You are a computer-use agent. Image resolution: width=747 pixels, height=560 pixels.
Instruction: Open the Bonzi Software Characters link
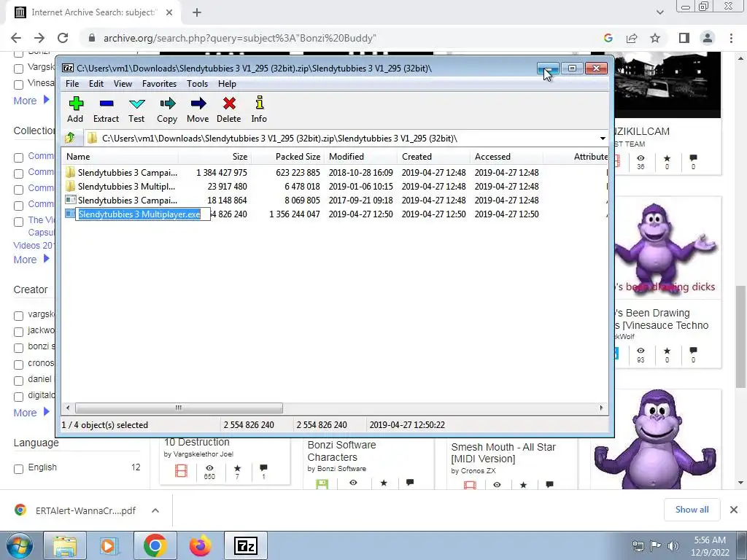click(341, 451)
